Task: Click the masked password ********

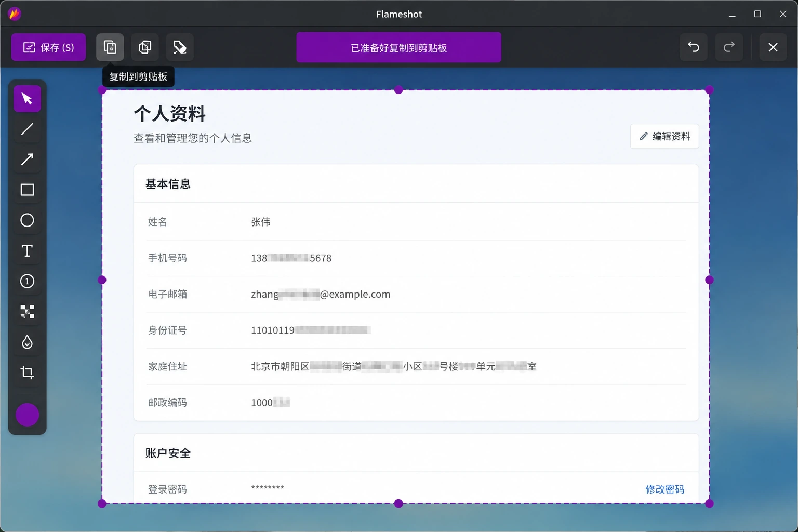Action: tap(268, 488)
